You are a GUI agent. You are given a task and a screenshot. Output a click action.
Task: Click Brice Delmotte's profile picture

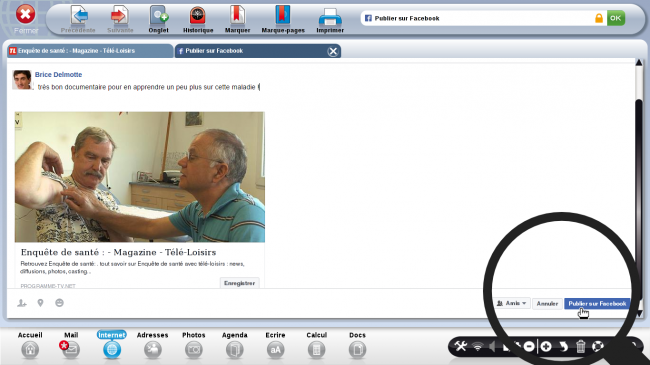[22, 80]
